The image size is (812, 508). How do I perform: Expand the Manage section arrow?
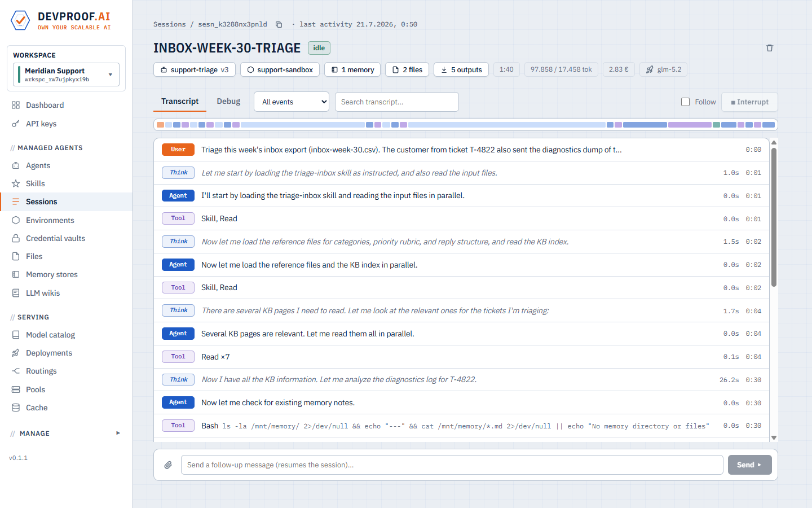pos(118,433)
